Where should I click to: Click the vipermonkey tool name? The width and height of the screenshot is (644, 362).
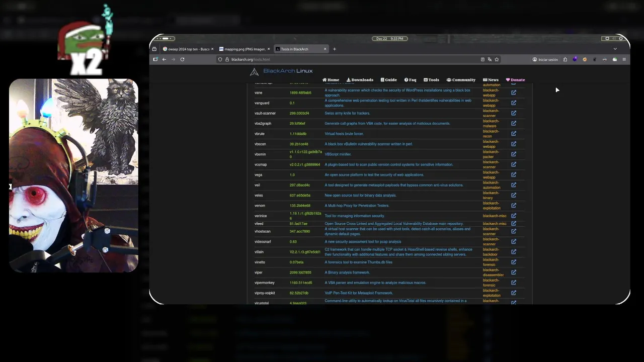(265, 283)
